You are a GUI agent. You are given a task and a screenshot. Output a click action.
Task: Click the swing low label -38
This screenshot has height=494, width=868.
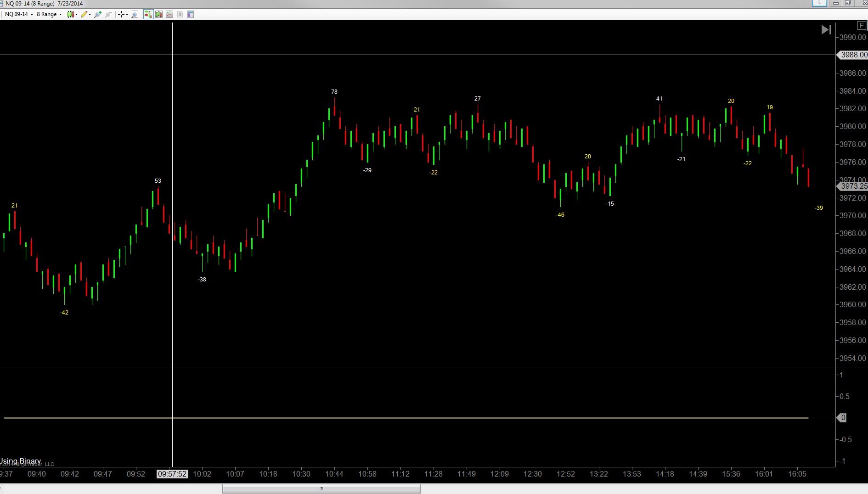(x=202, y=280)
